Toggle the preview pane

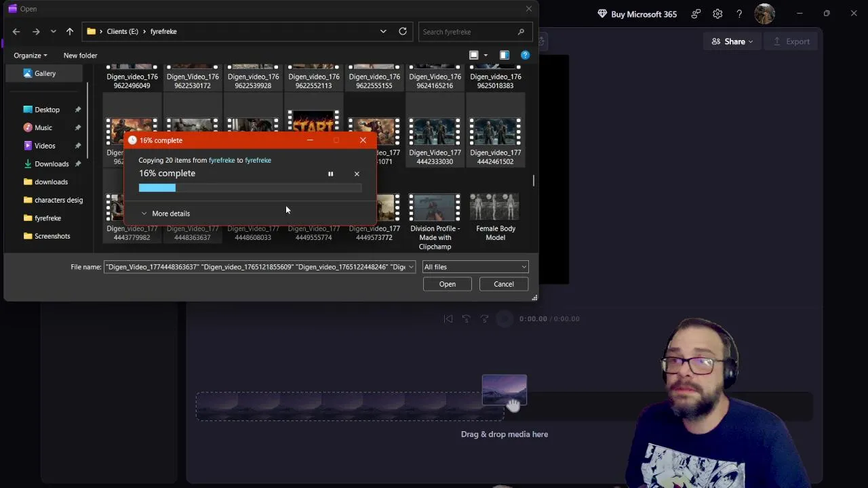[x=504, y=56]
